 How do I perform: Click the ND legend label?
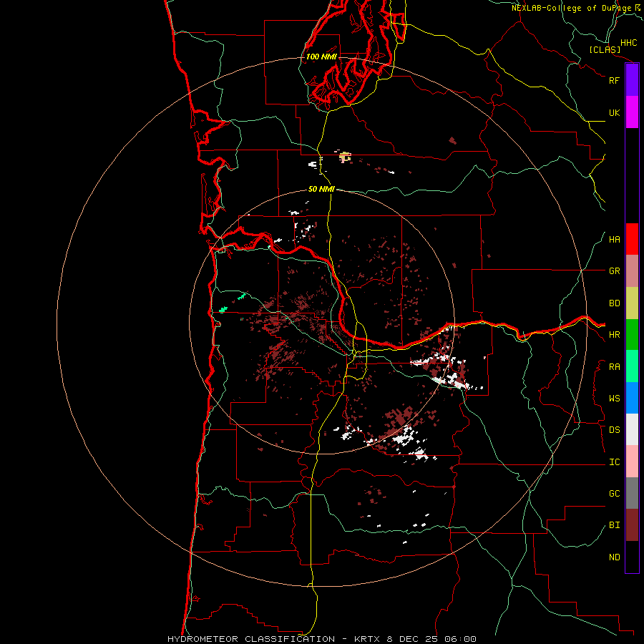click(614, 557)
